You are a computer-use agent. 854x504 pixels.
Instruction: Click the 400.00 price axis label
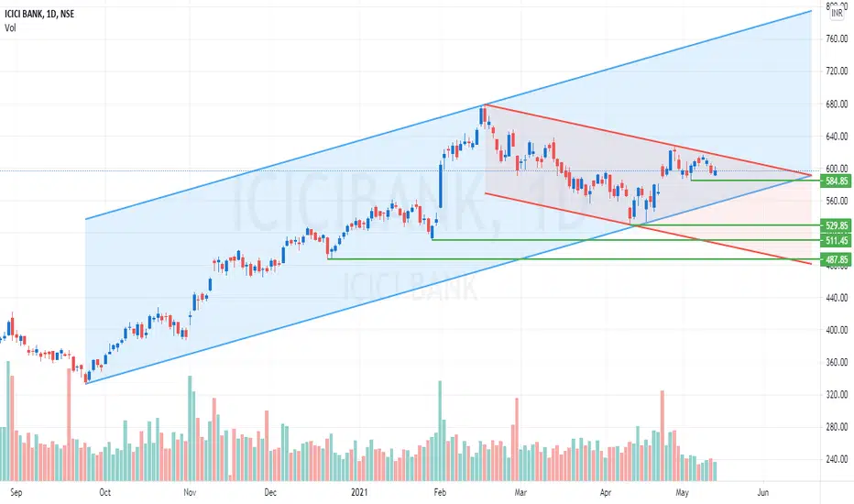click(x=837, y=330)
